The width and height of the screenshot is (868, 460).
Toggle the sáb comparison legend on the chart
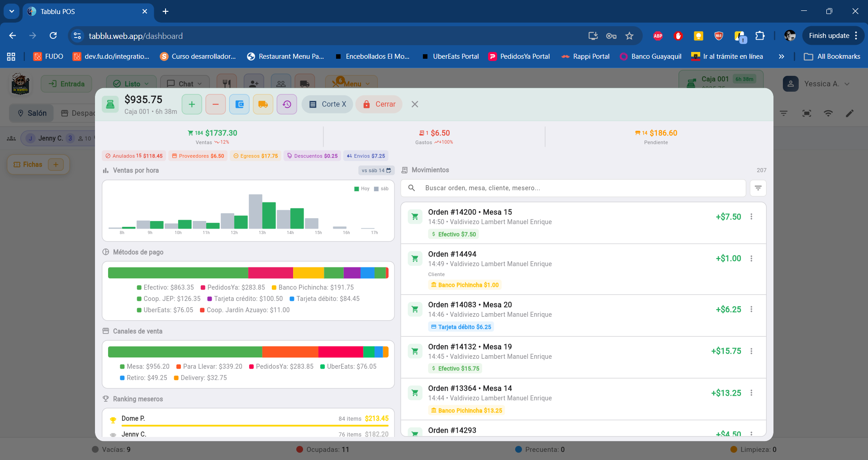coord(381,189)
